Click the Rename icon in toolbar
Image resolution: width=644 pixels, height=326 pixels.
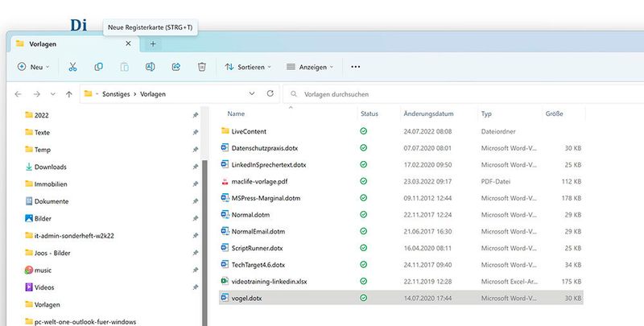click(x=151, y=67)
